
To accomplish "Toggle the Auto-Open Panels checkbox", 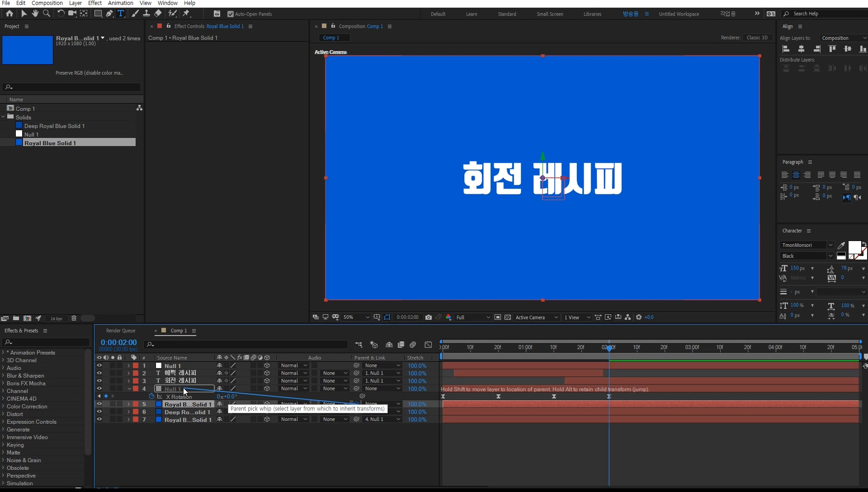I will [x=231, y=14].
